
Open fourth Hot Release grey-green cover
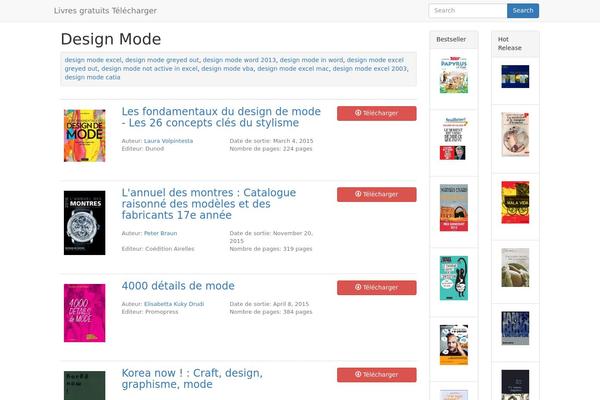tap(515, 268)
